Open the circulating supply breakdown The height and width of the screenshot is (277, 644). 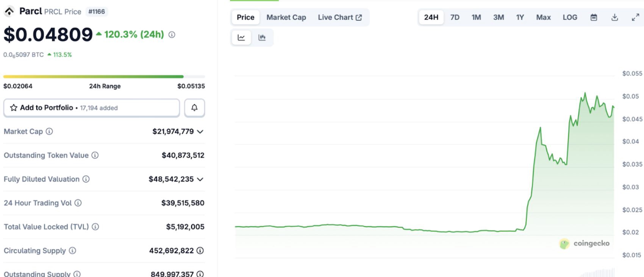pos(200,251)
